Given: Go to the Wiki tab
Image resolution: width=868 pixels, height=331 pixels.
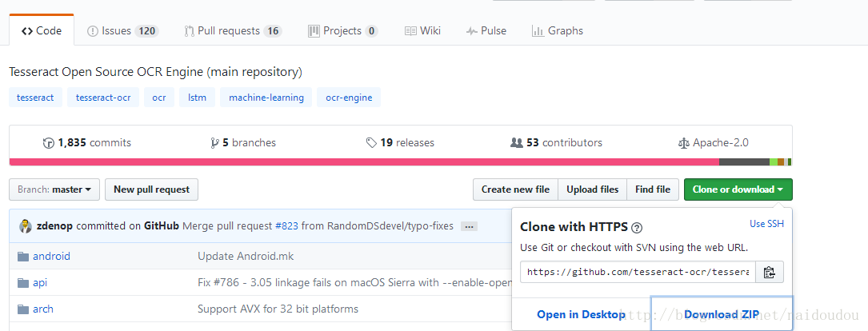Looking at the screenshot, I should click(422, 30).
